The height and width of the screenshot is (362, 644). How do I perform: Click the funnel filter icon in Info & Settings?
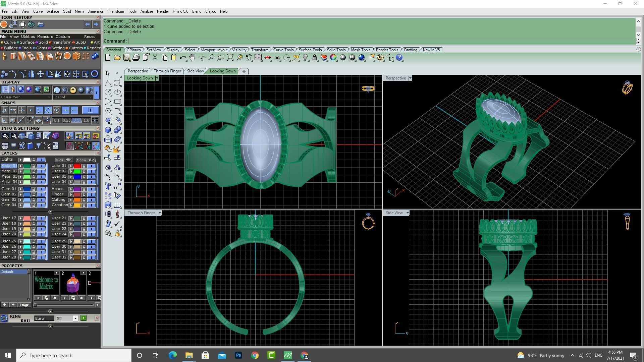coord(39,145)
